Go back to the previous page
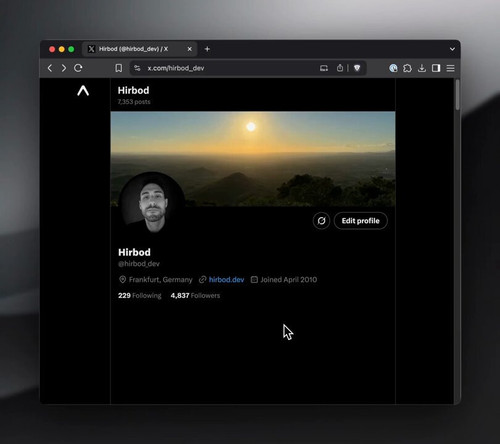 pos(50,68)
